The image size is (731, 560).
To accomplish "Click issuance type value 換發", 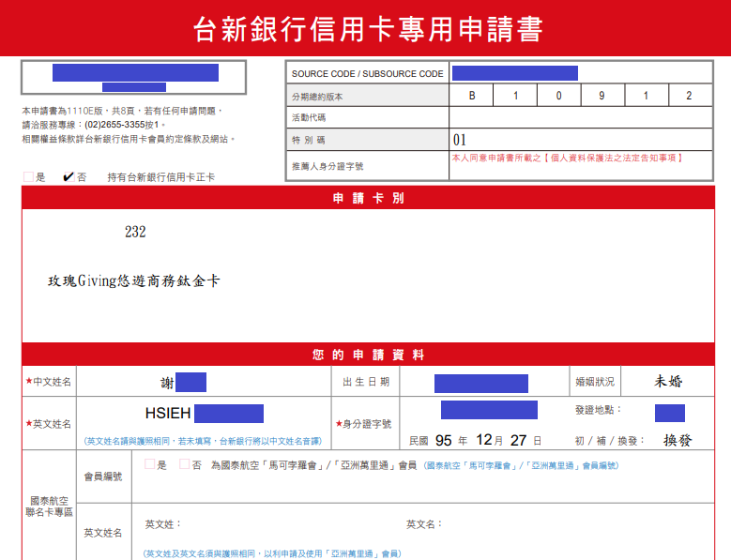I will tap(678, 440).
